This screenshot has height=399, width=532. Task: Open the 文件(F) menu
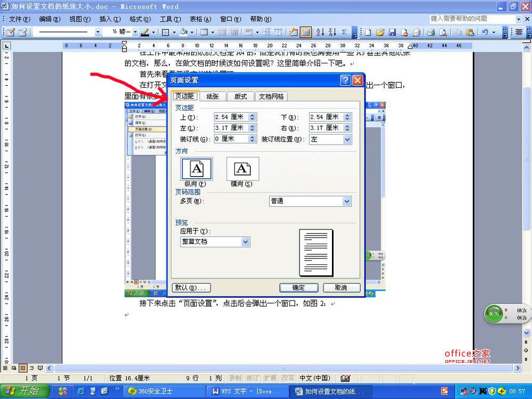click(x=19, y=19)
